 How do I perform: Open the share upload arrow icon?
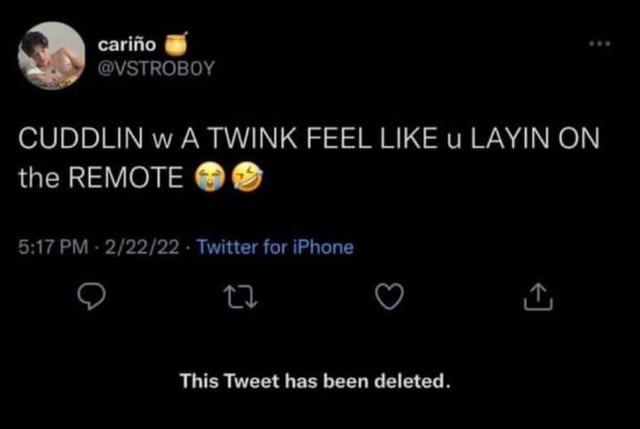click(x=538, y=296)
